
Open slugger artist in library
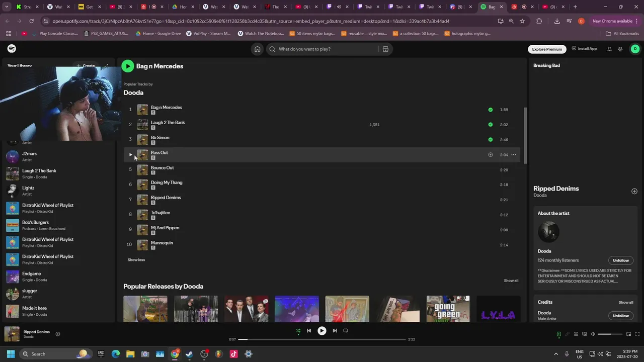coord(58,294)
